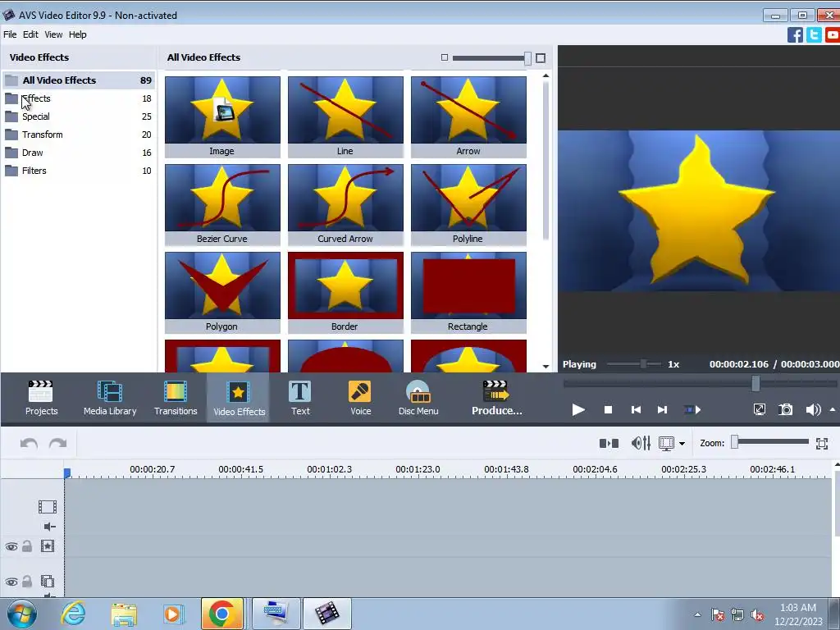
Task: Select the Draw folder
Action: (79, 153)
